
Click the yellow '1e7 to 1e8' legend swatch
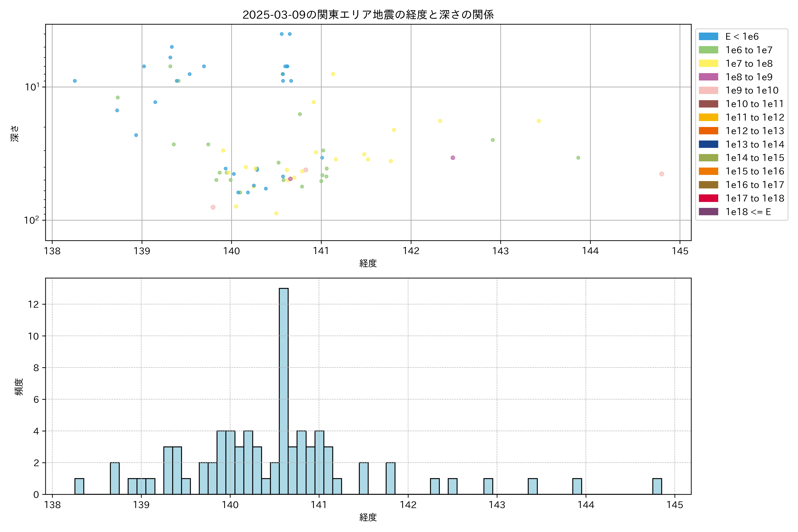pyautogui.click(x=708, y=63)
